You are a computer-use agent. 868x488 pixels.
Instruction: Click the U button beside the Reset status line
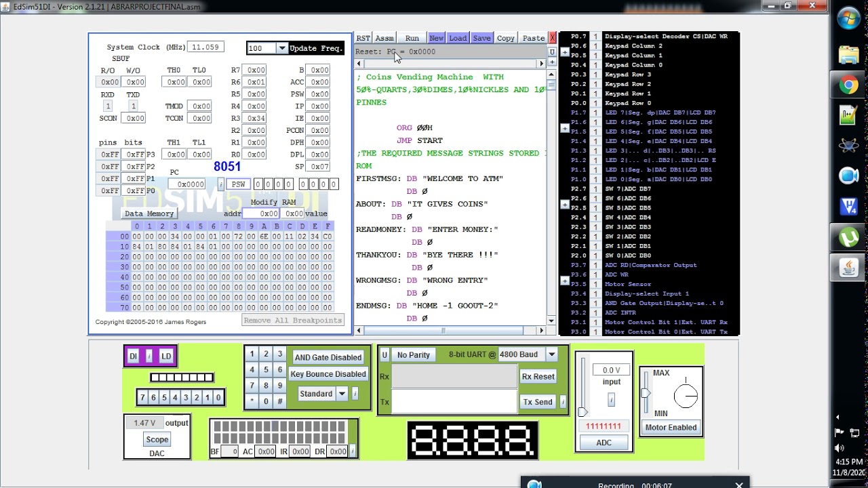point(552,52)
